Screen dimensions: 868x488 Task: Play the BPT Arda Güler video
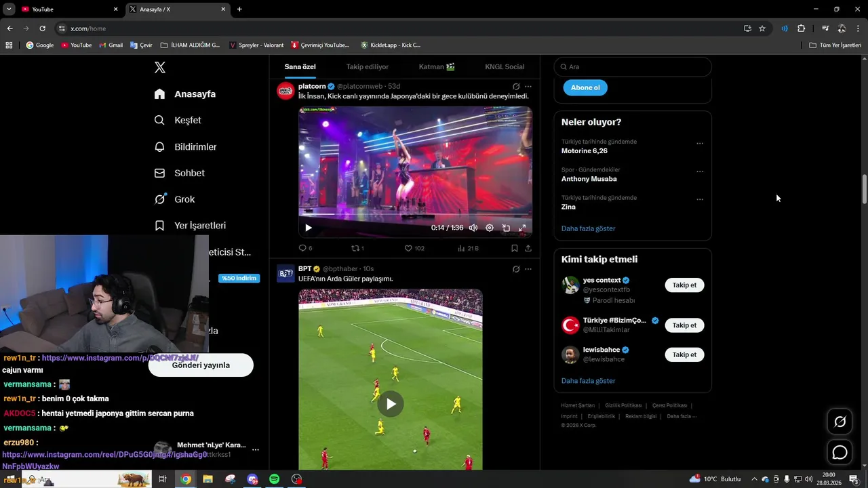pos(391,404)
